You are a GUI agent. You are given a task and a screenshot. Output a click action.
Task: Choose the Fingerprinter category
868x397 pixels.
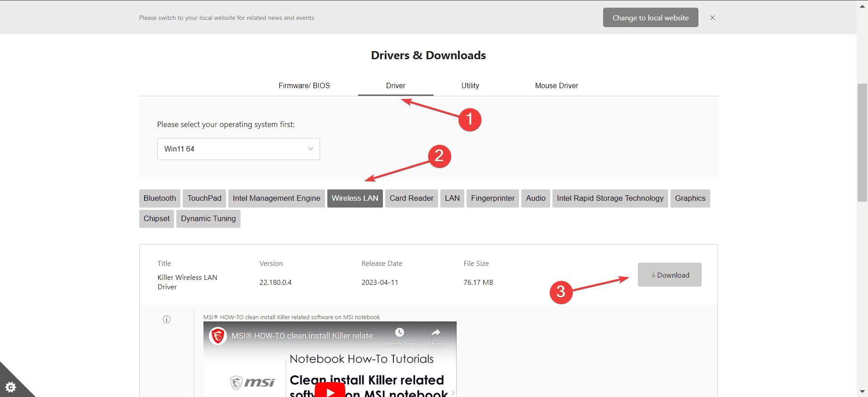[x=493, y=198]
